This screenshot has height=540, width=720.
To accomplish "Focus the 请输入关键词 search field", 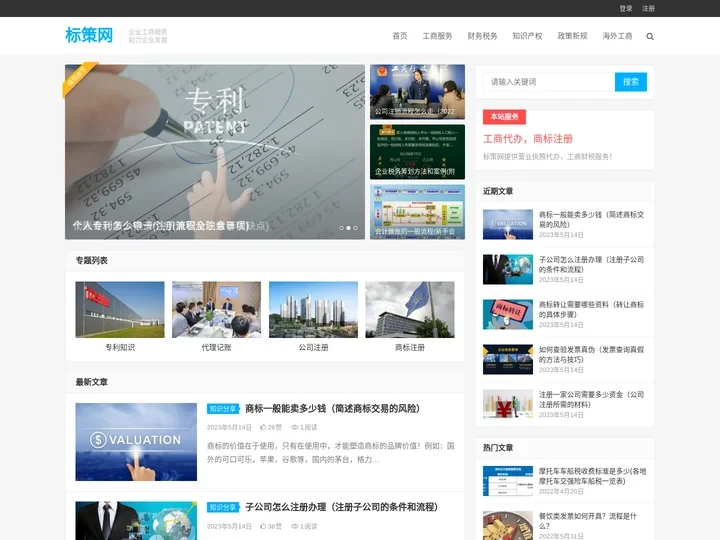I will 549,82.
